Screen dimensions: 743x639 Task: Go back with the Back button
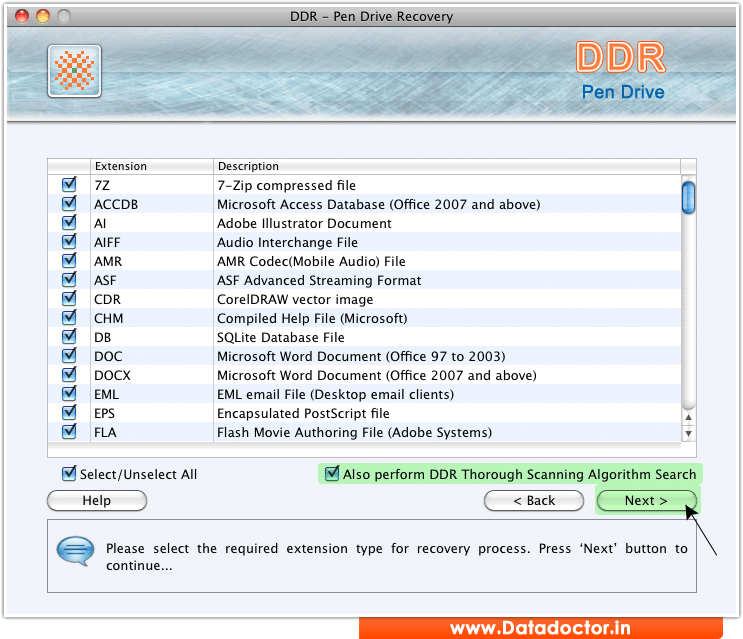coord(534,501)
